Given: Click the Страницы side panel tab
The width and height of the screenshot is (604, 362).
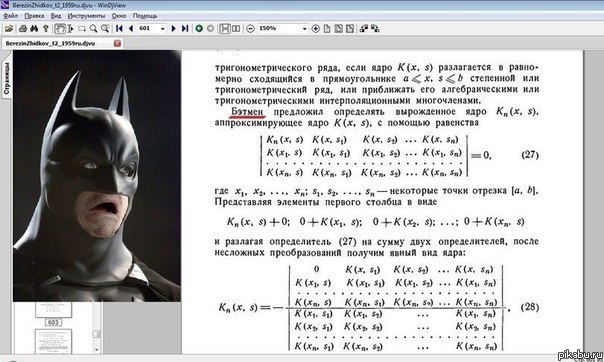Looking at the screenshot, I should (x=7, y=79).
